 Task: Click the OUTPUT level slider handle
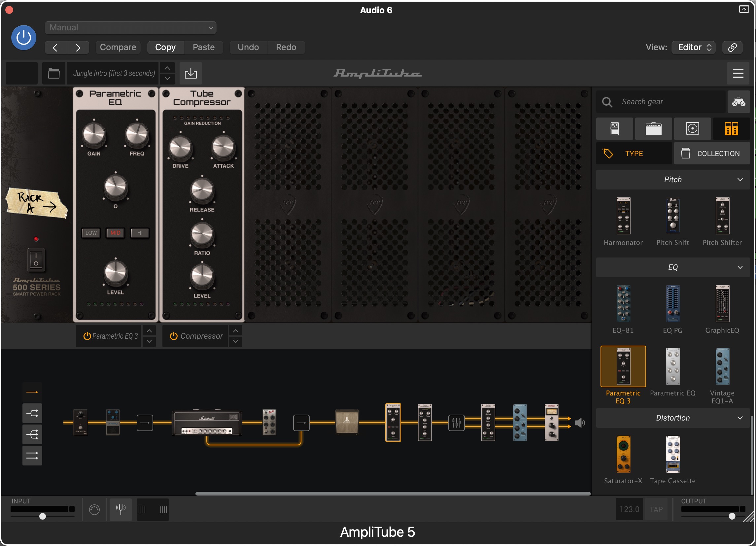pyautogui.click(x=732, y=516)
